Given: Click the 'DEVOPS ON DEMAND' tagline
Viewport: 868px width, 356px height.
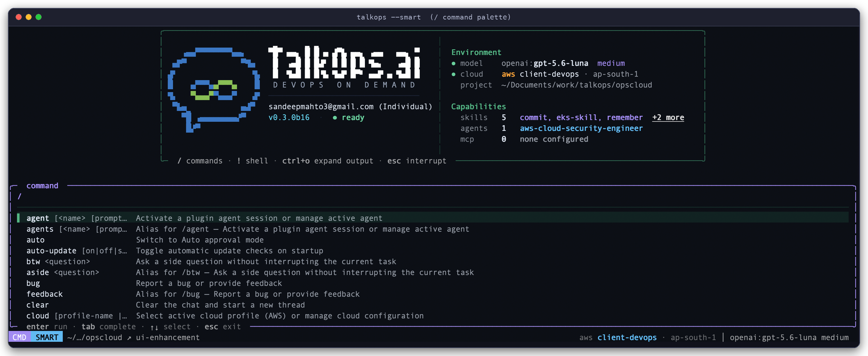Looking at the screenshot, I should pos(344,85).
